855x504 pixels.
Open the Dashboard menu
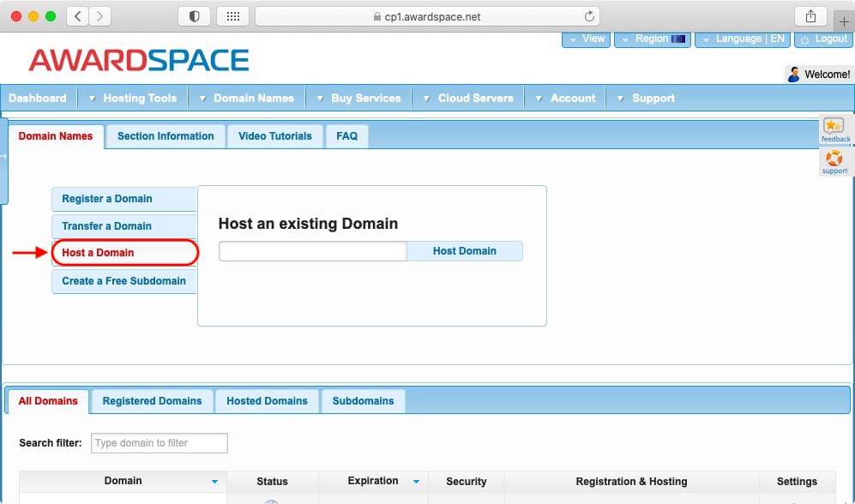38,98
